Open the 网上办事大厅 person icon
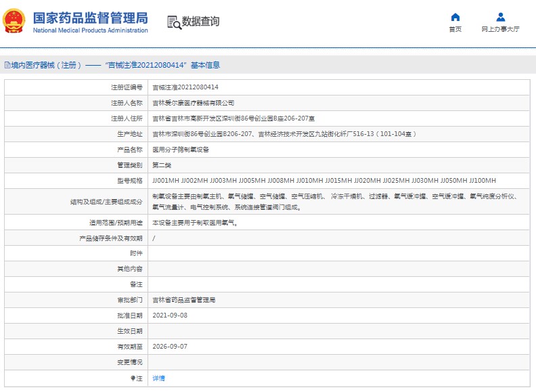The height and width of the screenshot is (392, 536). click(x=500, y=17)
